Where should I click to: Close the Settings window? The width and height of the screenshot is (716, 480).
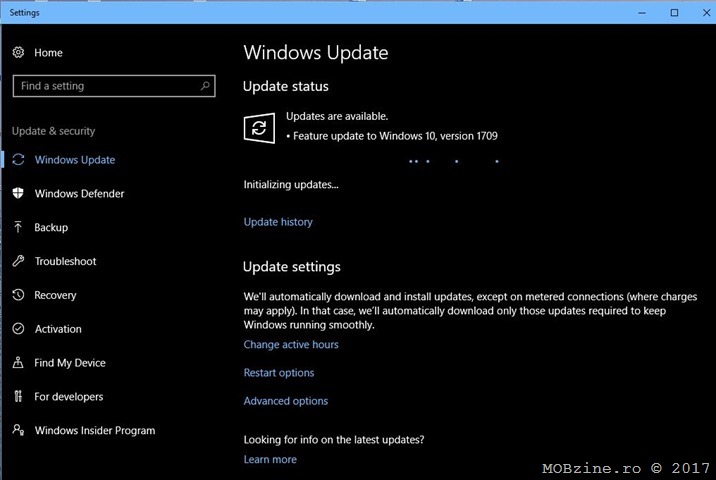(706, 13)
